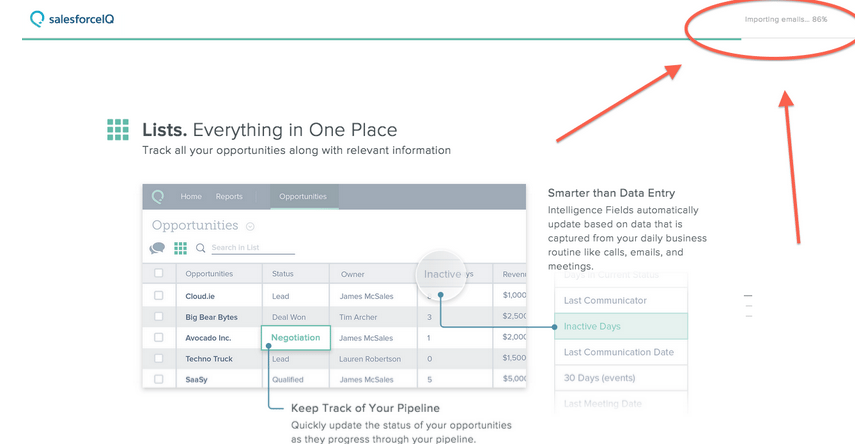
Task: Click Avocado Inc. opportunity name
Action: 208,338
